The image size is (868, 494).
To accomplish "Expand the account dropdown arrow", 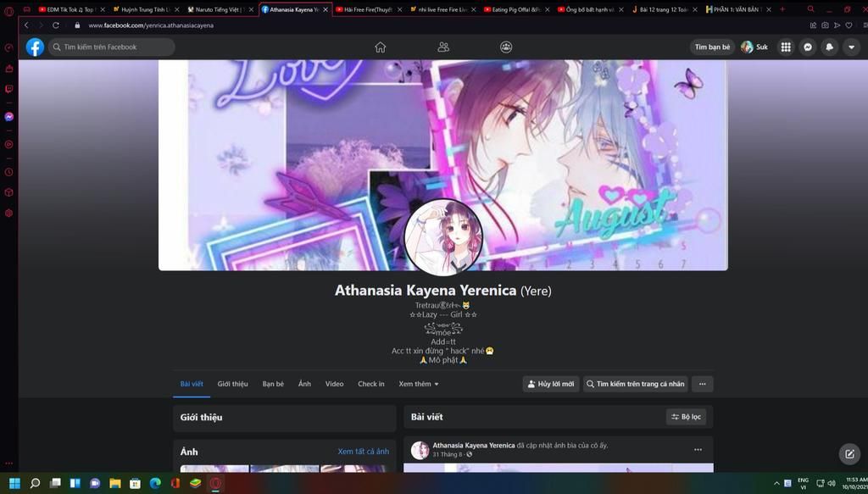I will [851, 47].
